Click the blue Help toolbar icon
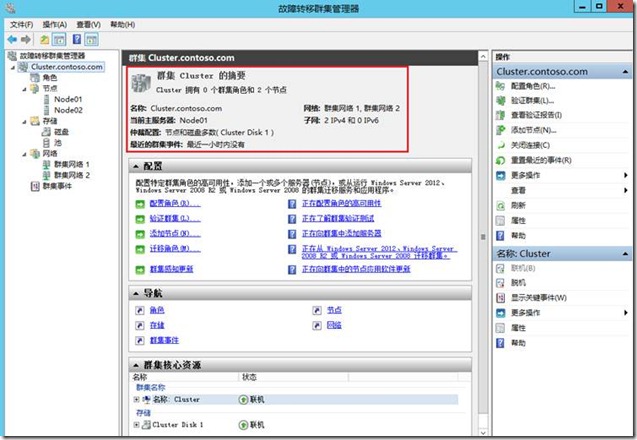This screenshot has width=637, height=440. point(77,39)
